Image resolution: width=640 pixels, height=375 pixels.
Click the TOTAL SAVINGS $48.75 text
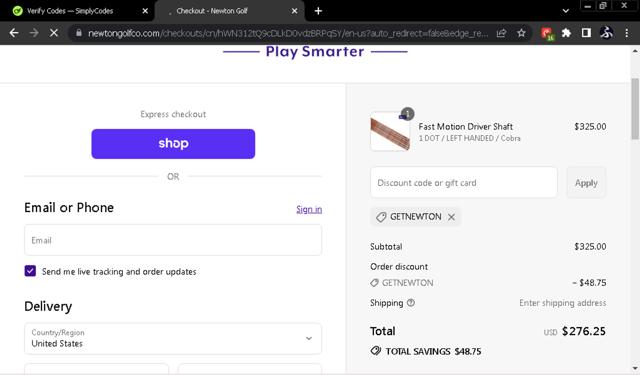[433, 351]
